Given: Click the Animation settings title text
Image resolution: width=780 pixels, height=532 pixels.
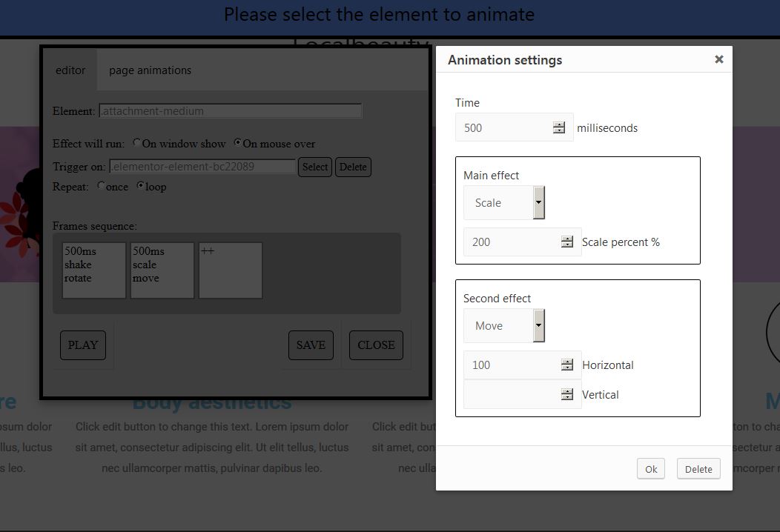Looking at the screenshot, I should coord(505,60).
